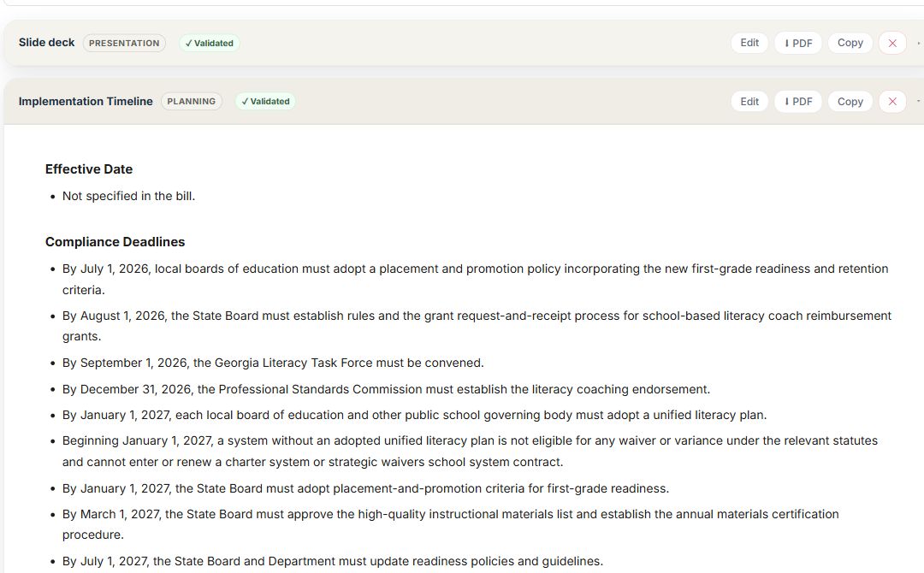This screenshot has width=924, height=573.
Task: Download the Implementation Timeline as PDF
Action: pyautogui.click(x=798, y=101)
